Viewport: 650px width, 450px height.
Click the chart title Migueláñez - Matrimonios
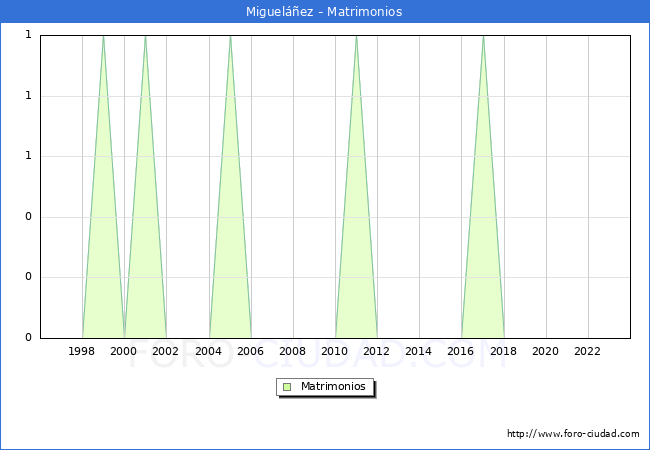click(324, 12)
